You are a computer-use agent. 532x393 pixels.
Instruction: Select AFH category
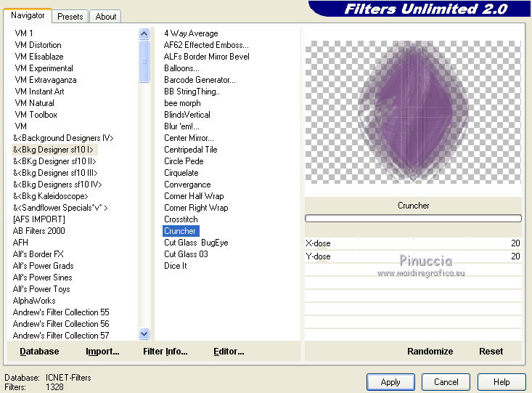click(x=21, y=243)
